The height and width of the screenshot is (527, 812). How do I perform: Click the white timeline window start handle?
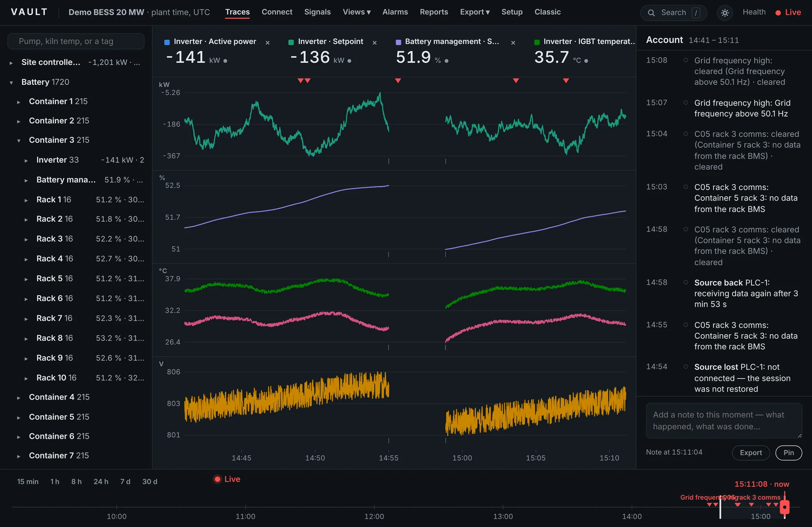click(x=720, y=507)
